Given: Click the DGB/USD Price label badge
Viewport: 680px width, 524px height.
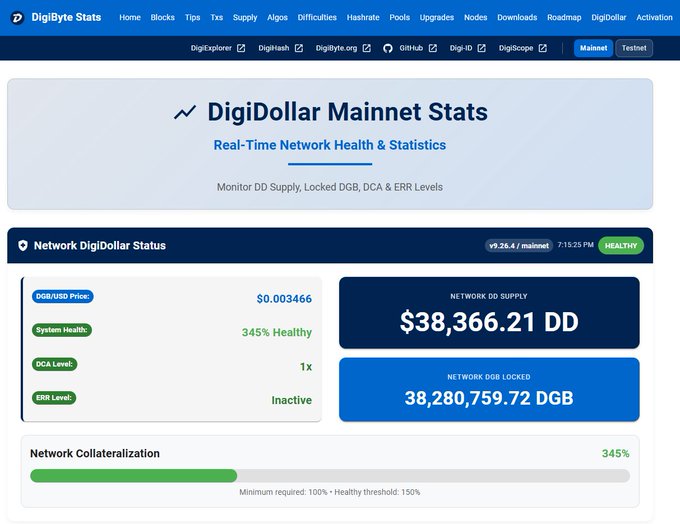Looking at the screenshot, I should [x=62, y=296].
